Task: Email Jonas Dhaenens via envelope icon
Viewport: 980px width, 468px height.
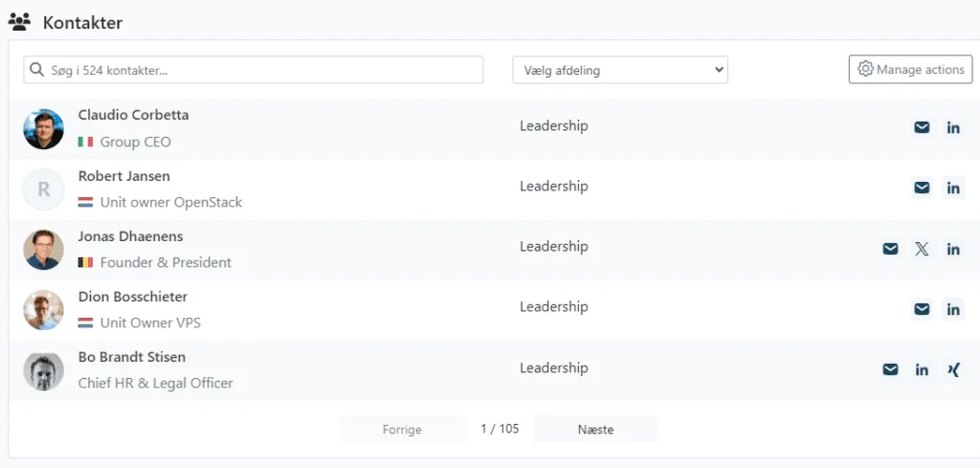Action: point(891,249)
